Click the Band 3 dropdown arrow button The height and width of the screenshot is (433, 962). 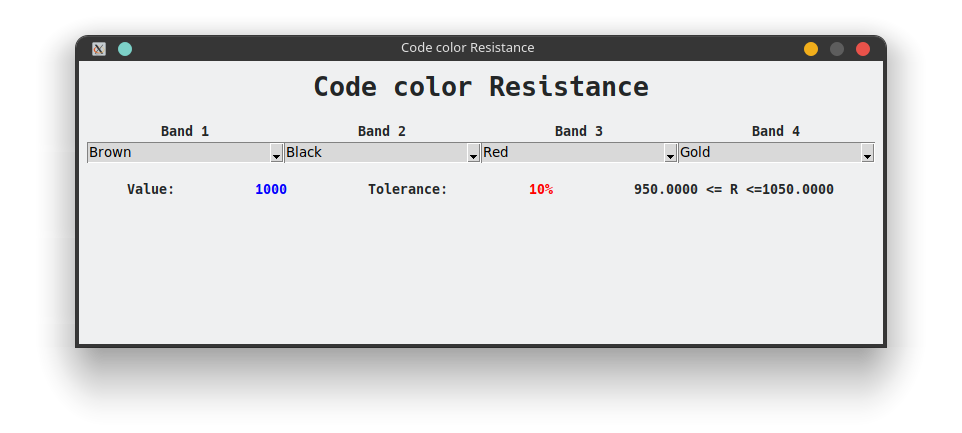670,153
